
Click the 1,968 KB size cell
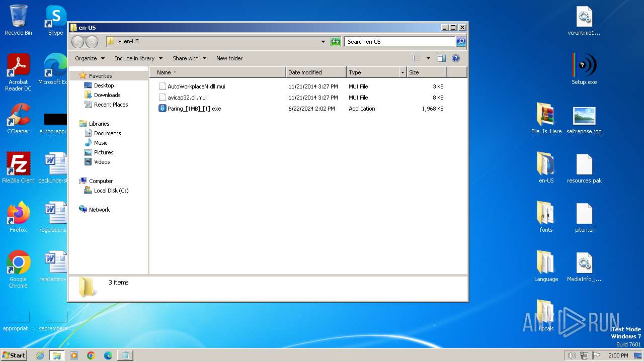(433, 109)
